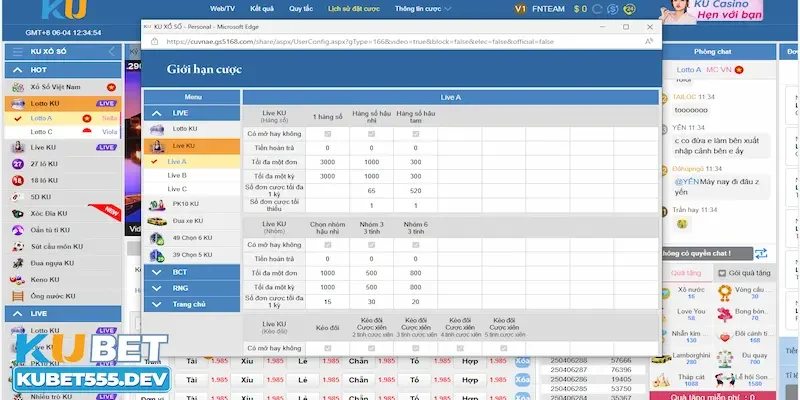
Task: Toggle the Nhóm 3 open checkbox
Action: pyautogui.click(x=372, y=244)
